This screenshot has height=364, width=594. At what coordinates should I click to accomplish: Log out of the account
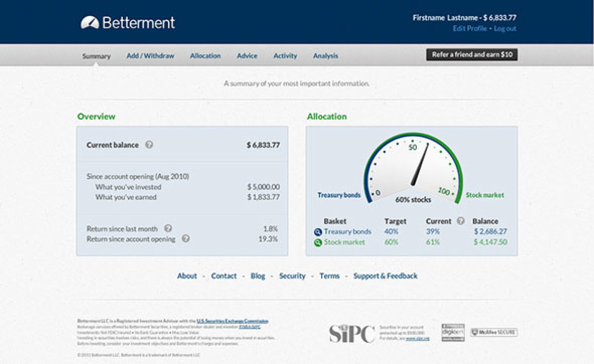tap(505, 29)
